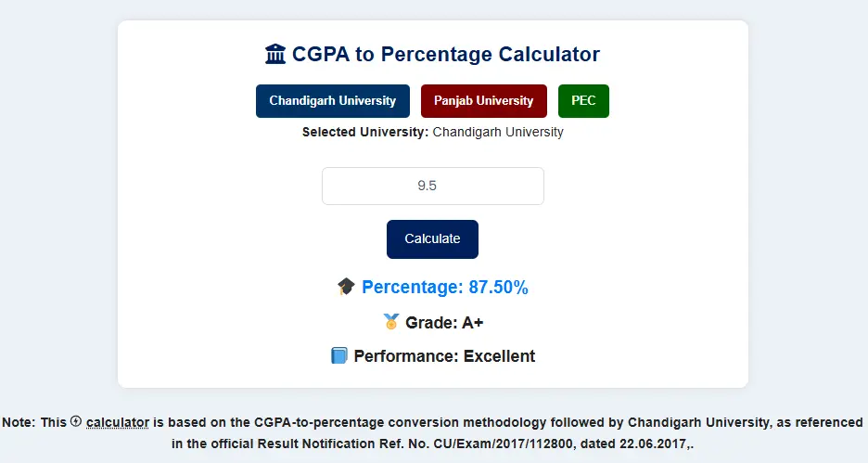Click the selected value Chandigarh University text

tap(498, 132)
